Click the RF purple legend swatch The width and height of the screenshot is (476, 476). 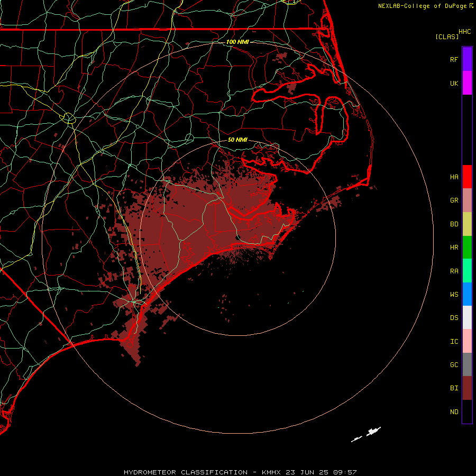tap(467, 59)
